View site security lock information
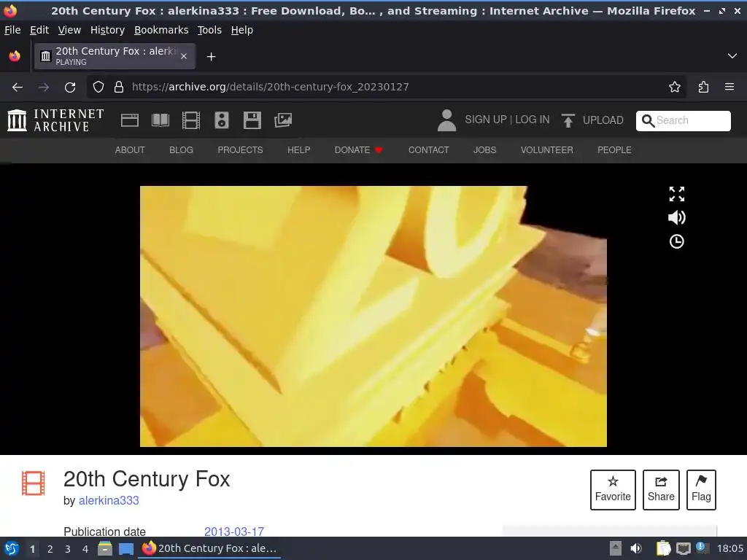The height and width of the screenshot is (560, 747). [119, 87]
